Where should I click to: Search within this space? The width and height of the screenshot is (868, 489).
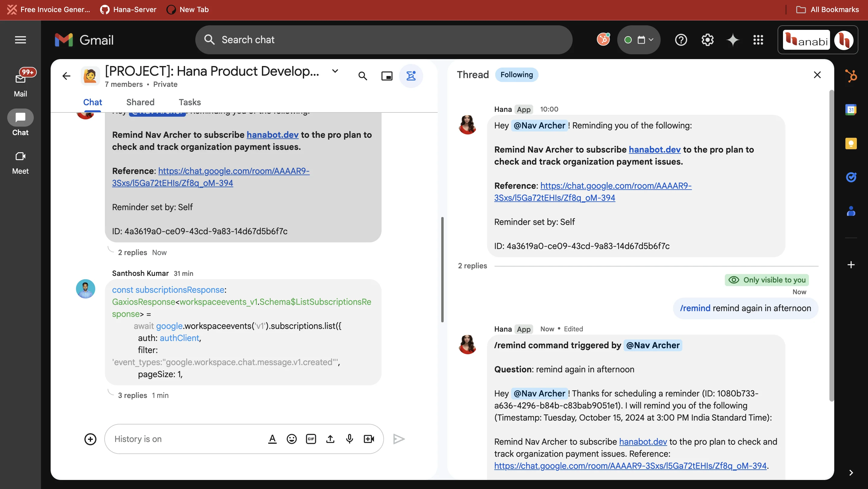click(363, 76)
